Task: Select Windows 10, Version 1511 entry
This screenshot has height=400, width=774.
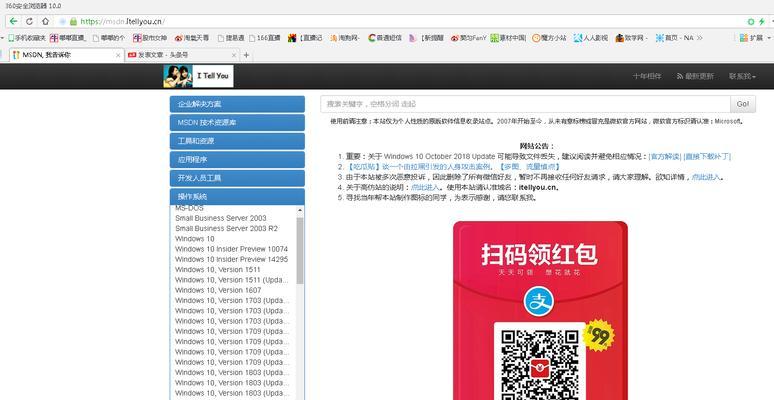Action: pos(218,270)
